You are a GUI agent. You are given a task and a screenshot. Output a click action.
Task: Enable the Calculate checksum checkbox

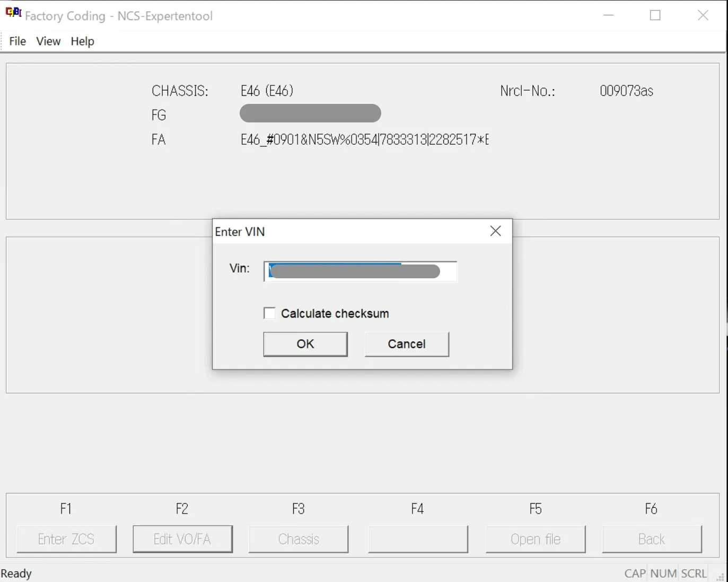(270, 313)
